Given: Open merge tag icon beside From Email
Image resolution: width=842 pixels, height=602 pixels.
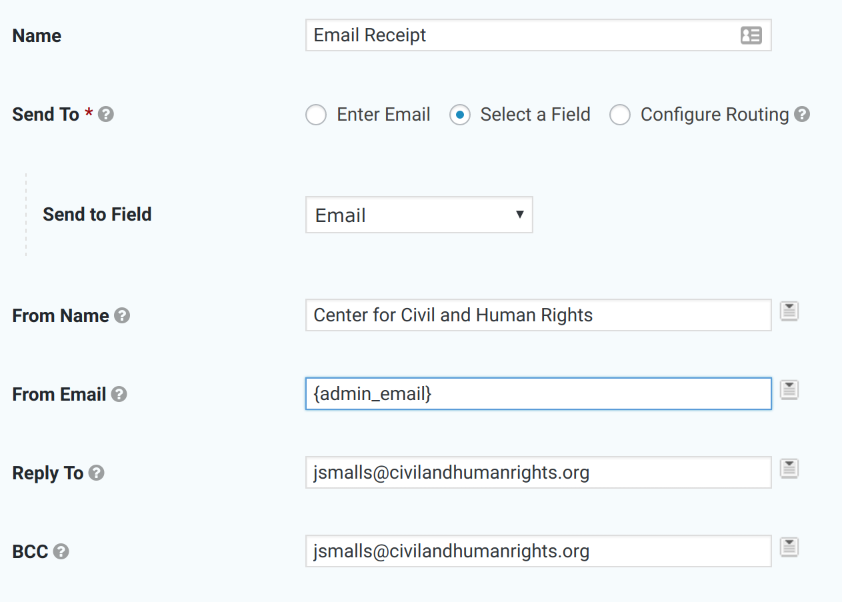Looking at the screenshot, I should click(789, 390).
